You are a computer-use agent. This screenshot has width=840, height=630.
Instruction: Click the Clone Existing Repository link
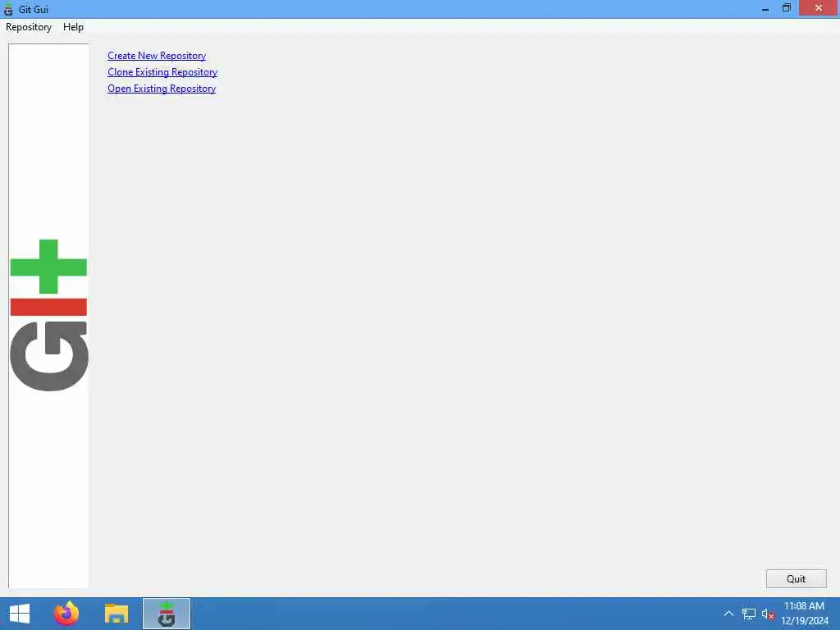(x=162, y=72)
